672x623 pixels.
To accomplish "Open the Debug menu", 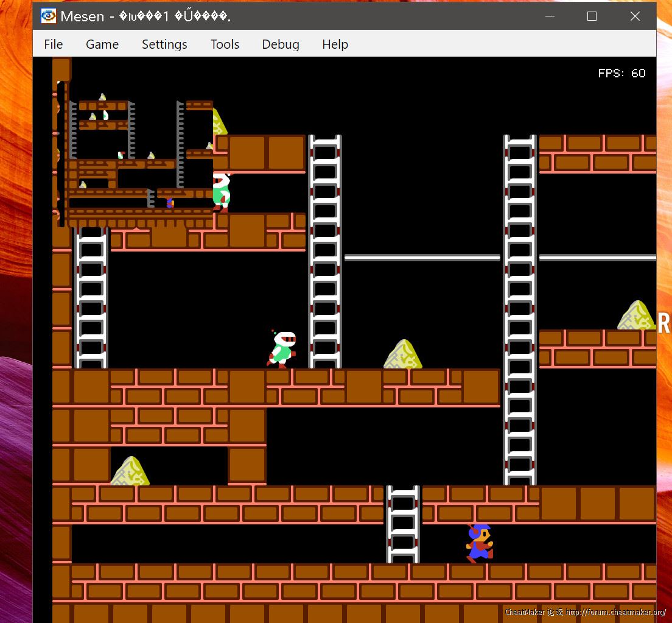I will click(280, 44).
